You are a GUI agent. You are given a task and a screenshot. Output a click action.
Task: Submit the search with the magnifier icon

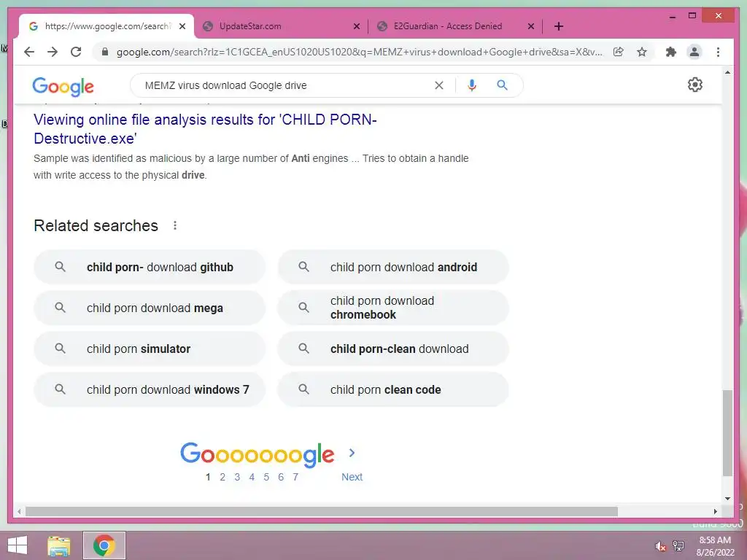tap(502, 85)
